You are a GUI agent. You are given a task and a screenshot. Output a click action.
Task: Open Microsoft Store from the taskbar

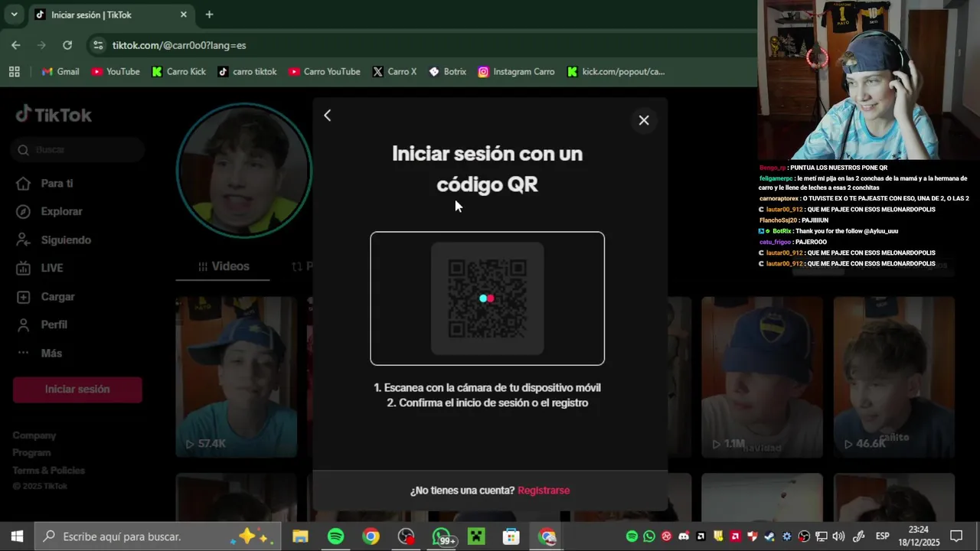(x=511, y=536)
